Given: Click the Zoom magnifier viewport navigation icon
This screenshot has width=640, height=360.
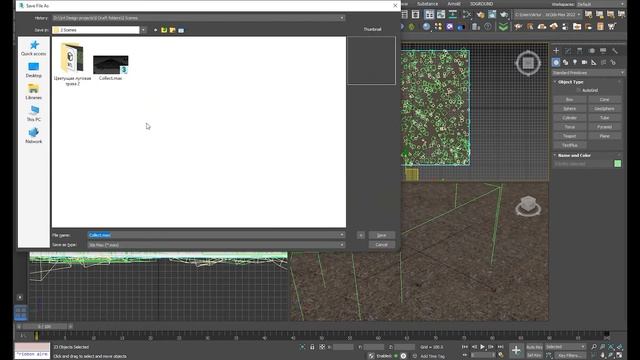Looking at the screenshot, I should 594,347.
